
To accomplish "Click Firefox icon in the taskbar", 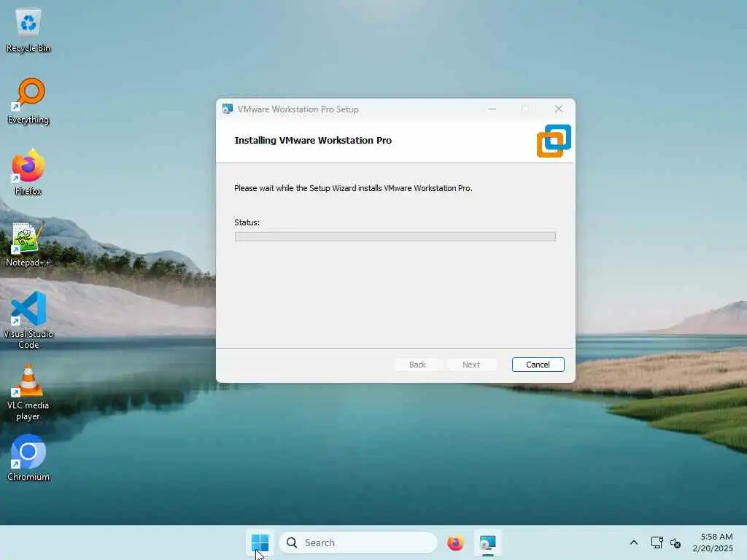I will (x=455, y=542).
